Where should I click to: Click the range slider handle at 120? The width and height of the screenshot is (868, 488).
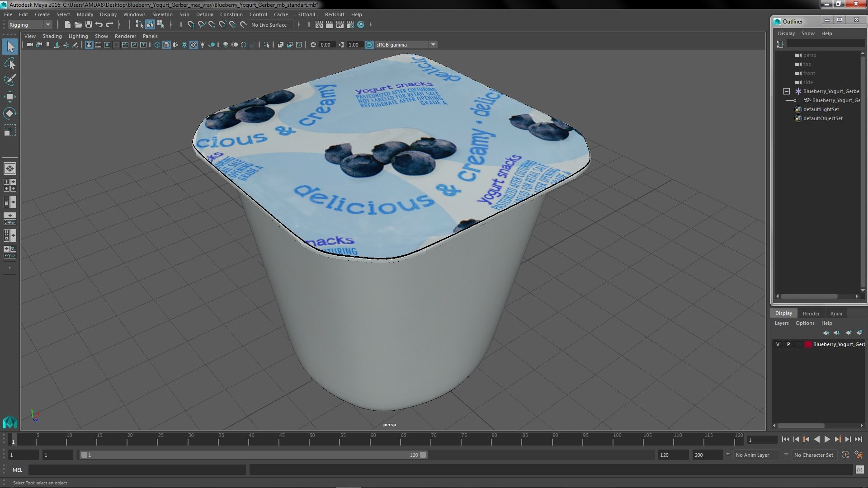(x=423, y=455)
